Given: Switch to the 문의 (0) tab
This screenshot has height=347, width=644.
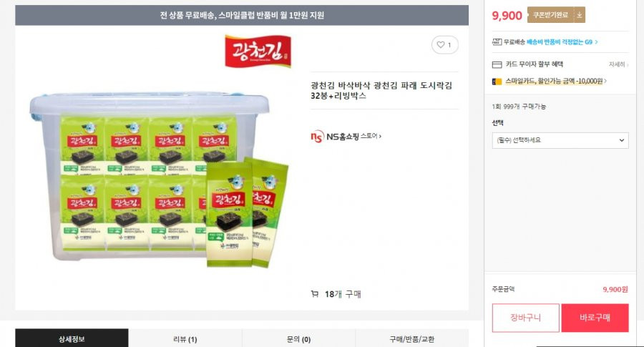Looking at the screenshot, I should (298, 339).
